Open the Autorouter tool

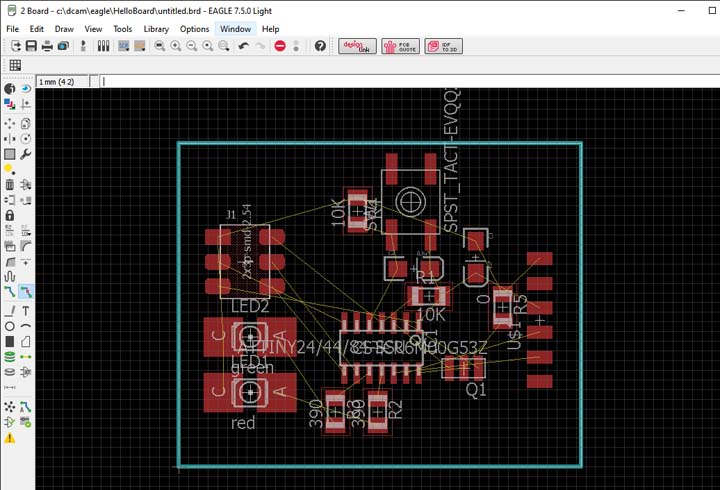point(26,407)
